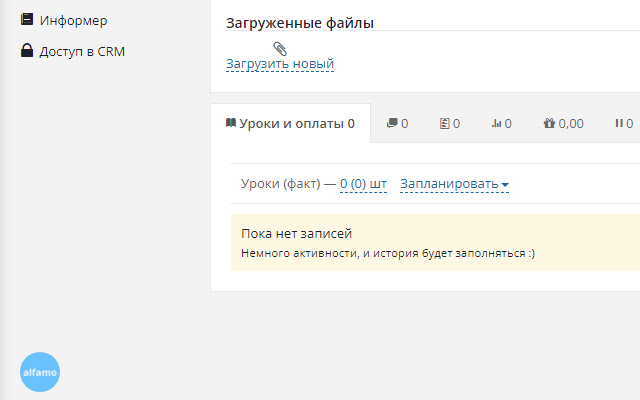Switch to the Уроки и оплаты tab

click(x=290, y=124)
